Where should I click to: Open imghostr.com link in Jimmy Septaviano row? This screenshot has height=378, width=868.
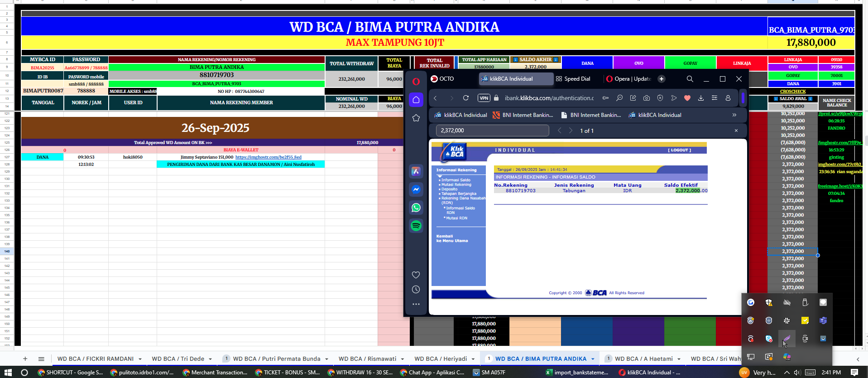pos(269,157)
